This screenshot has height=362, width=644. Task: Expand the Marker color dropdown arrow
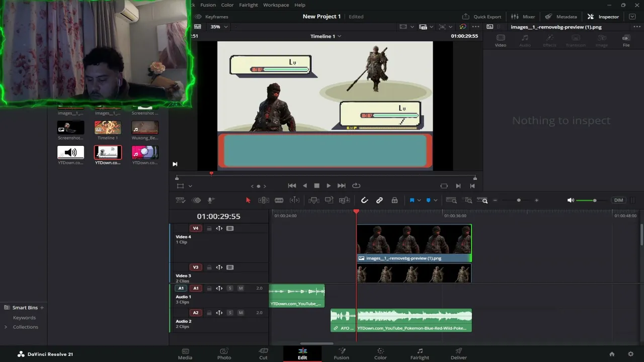click(x=435, y=200)
